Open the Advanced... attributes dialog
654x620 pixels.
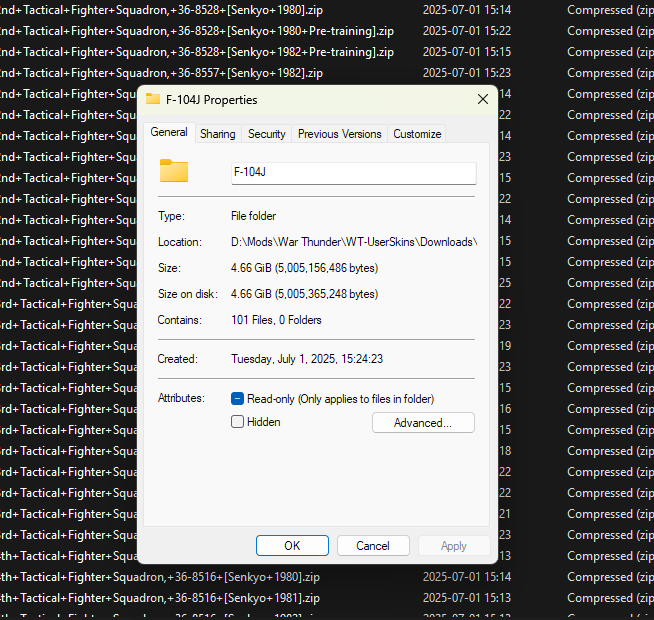pyautogui.click(x=423, y=423)
